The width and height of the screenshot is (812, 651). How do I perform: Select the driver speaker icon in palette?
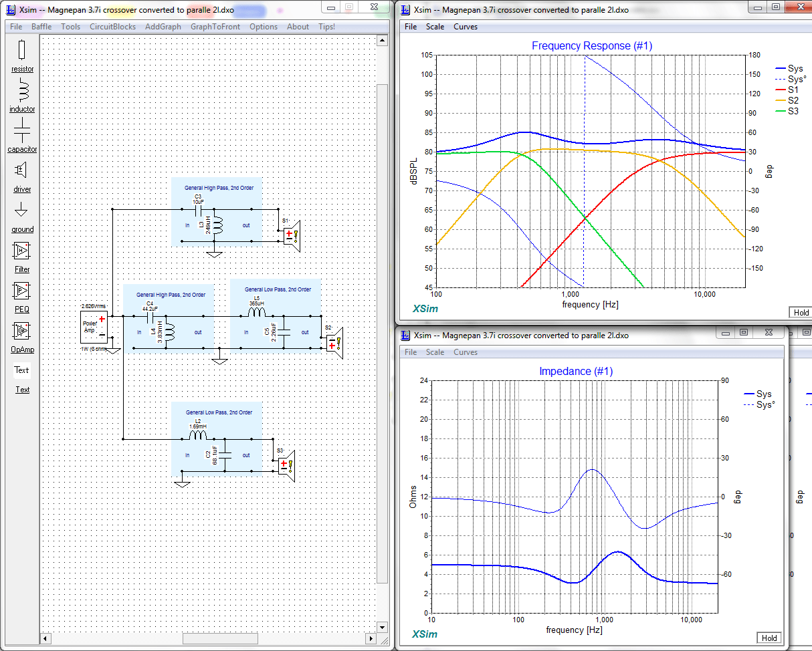click(22, 170)
